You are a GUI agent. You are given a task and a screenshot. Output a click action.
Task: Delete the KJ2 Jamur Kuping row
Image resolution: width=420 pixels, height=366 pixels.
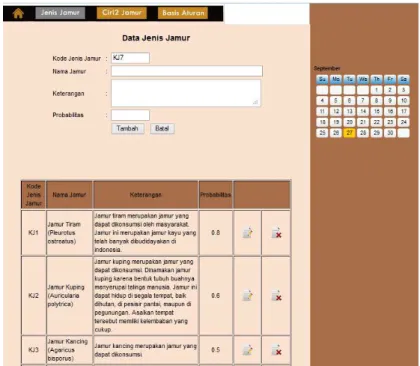(276, 295)
